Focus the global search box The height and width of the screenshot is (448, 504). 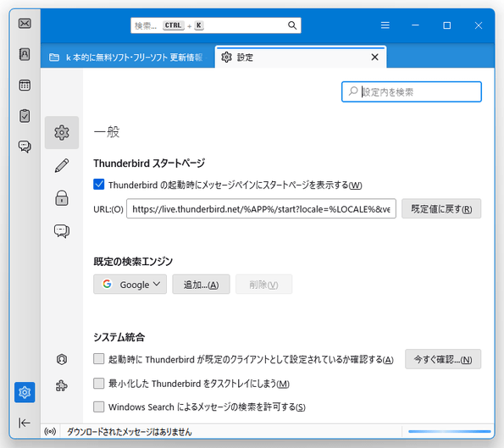[216, 25]
